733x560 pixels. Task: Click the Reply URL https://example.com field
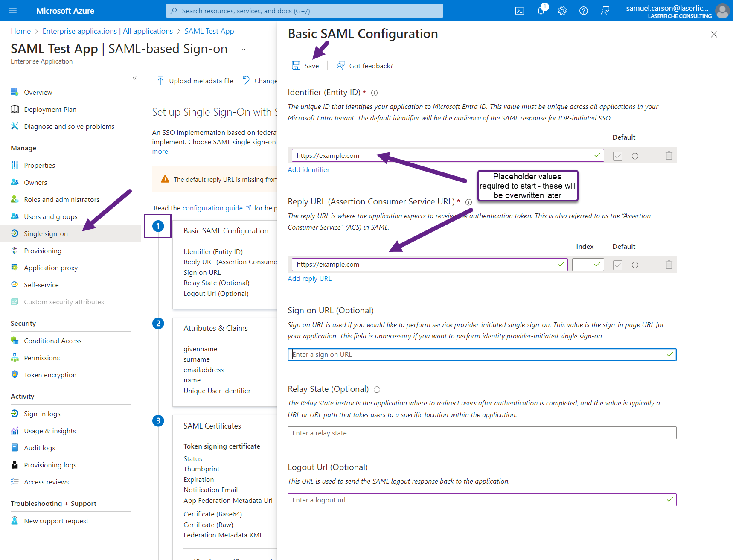click(430, 265)
